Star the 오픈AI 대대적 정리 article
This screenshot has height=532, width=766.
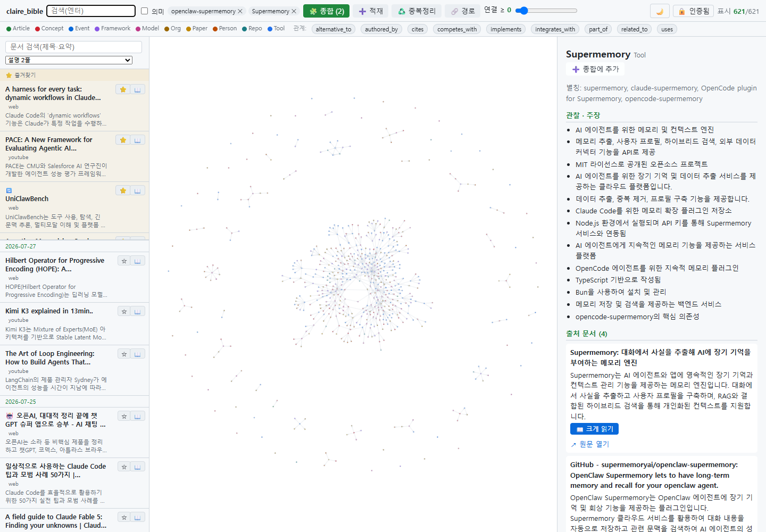pos(124,416)
